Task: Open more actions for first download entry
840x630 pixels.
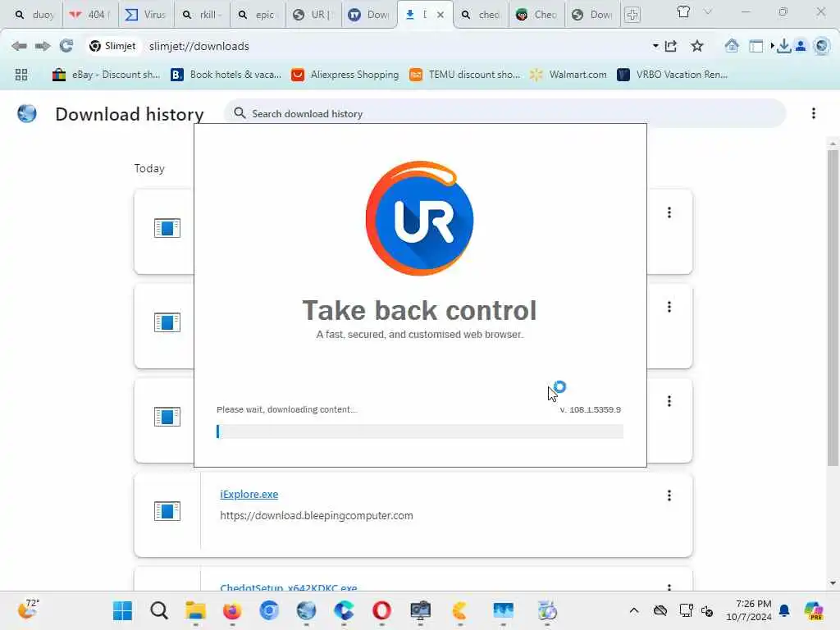Action: tap(669, 212)
